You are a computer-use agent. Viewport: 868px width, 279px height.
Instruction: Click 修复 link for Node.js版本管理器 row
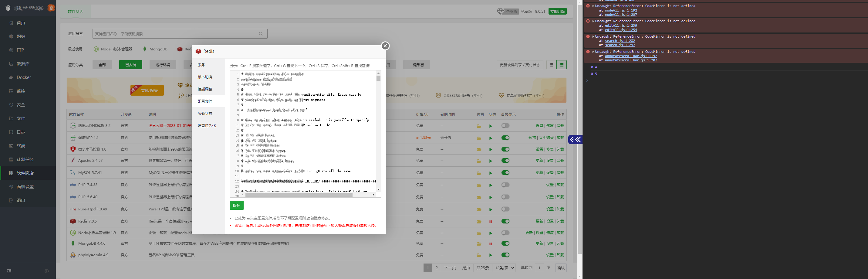pyautogui.click(x=549, y=233)
